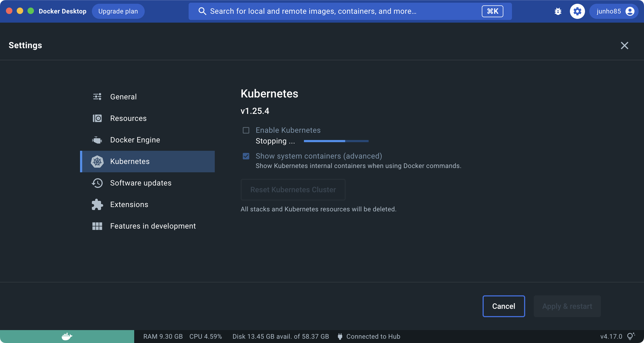
Task: Click the Stopping progress bar
Action: (x=336, y=141)
